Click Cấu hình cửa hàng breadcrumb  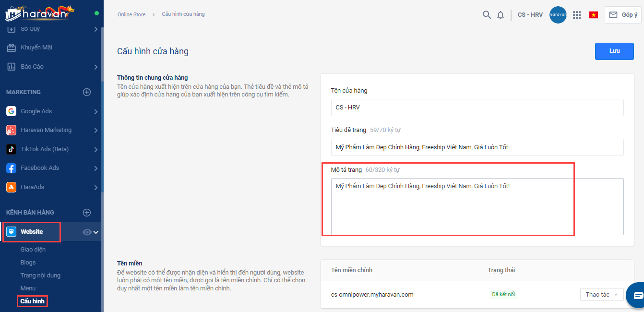pyautogui.click(x=183, y=14)
